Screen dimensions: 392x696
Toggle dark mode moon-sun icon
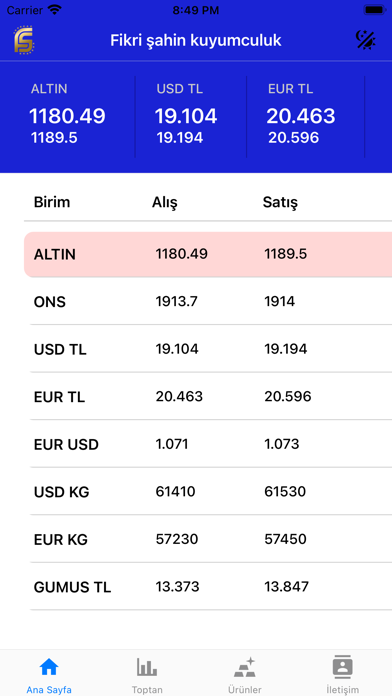pyautogui.click(x=366, y=40)
